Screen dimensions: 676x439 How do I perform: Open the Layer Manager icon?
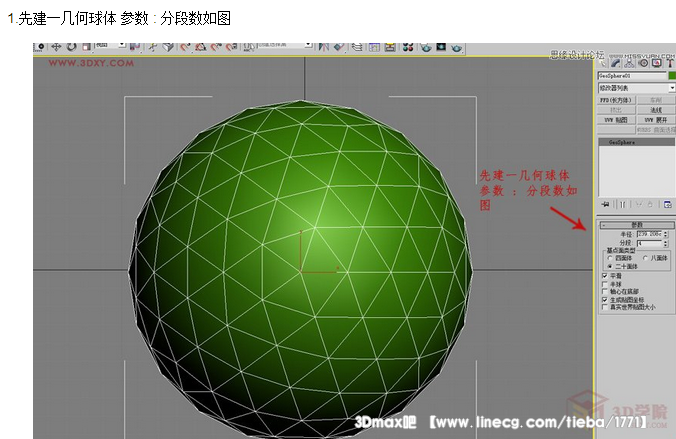(357, 47)
